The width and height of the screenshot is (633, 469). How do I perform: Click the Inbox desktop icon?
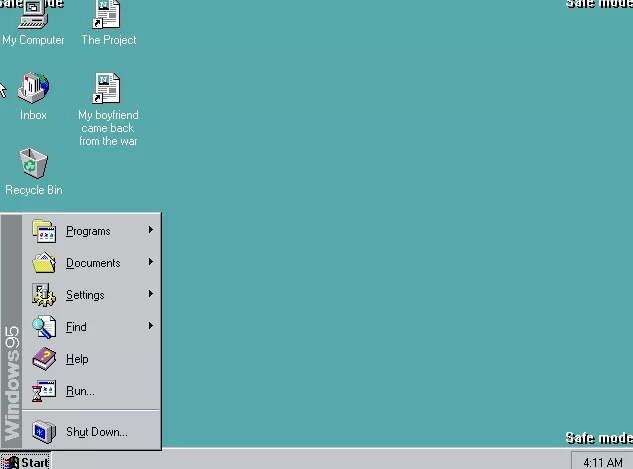point(33,90)
